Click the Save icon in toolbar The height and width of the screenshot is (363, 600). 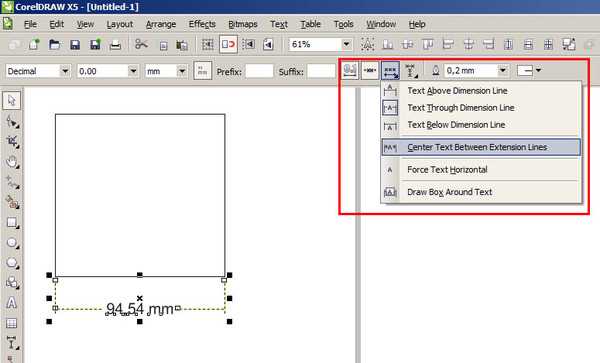click(75, 45)
